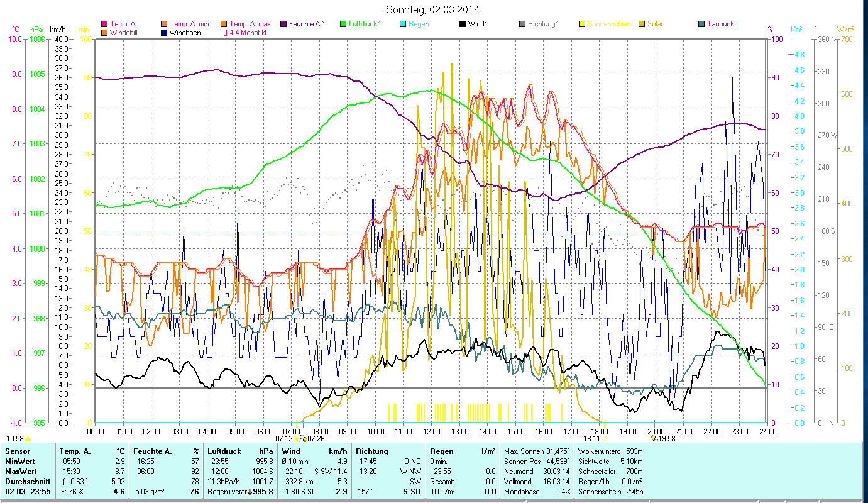The height and width of the screenshot is (503, 868).
Task: Click the red down arrow before 995.8
Action: click(250, 491)
